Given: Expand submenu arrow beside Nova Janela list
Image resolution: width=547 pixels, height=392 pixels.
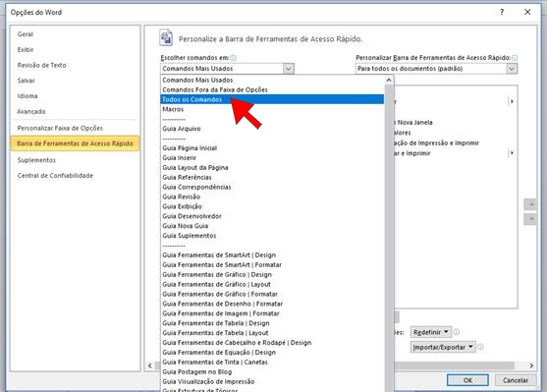Looking at the screenshot, I should (x=512, y=101).
